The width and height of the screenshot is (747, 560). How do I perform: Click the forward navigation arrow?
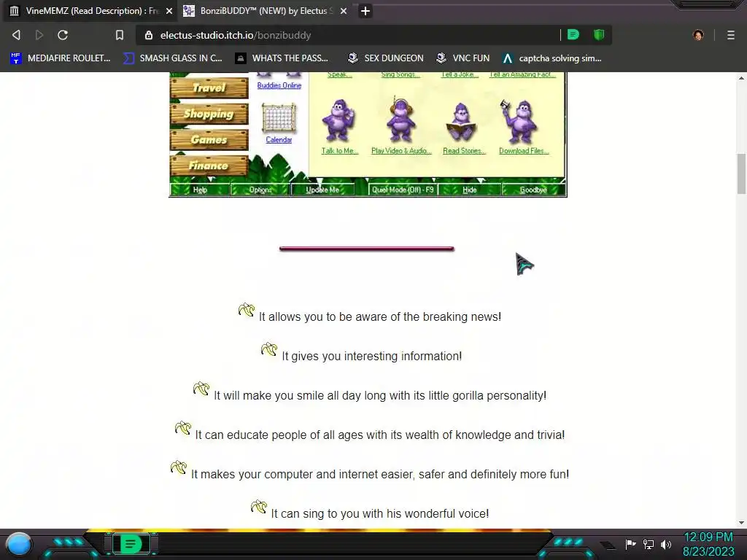pyautogui.click(x=39, y=35)
